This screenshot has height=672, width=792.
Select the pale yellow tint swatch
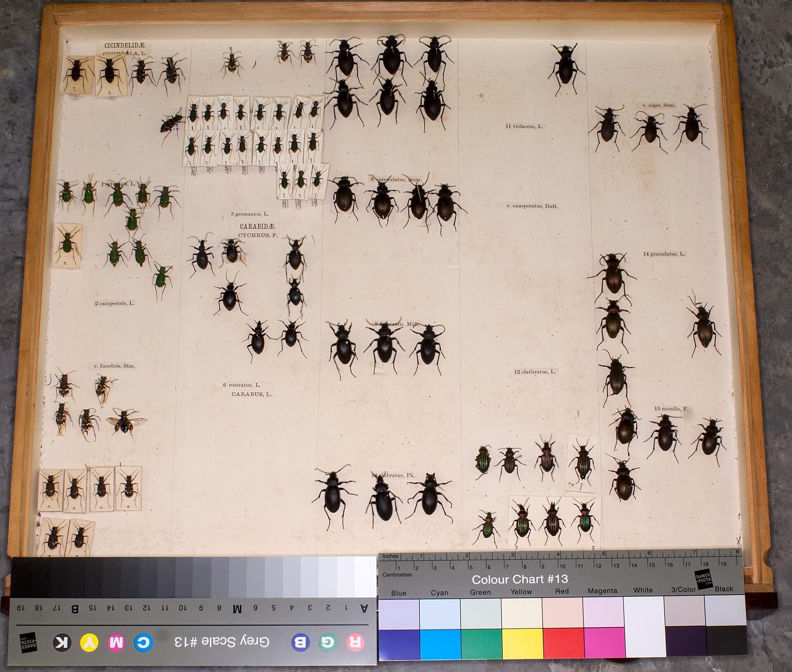522,613
